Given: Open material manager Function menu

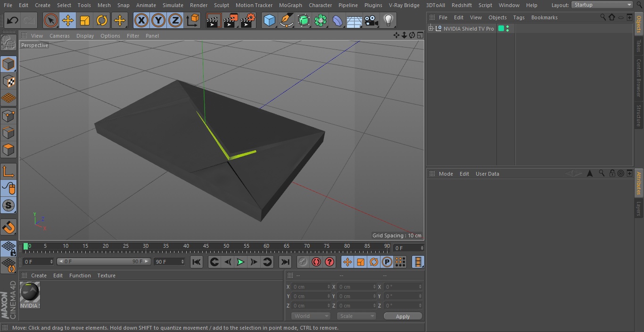Looking at the screenshot, I should pyautogui.click(x=80, y=275).
